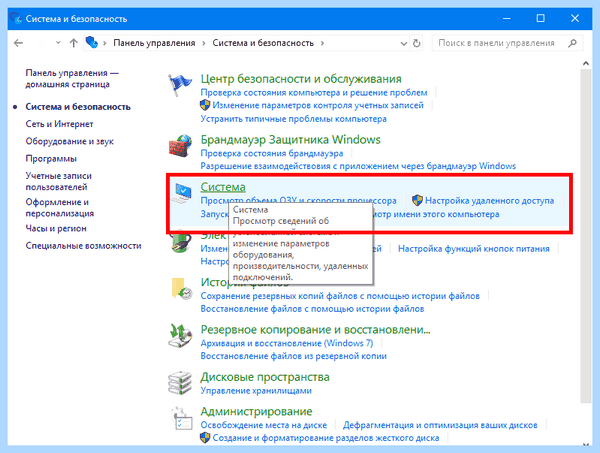
Task: Go to the Программы category
Action: click(x=51, y=158)
